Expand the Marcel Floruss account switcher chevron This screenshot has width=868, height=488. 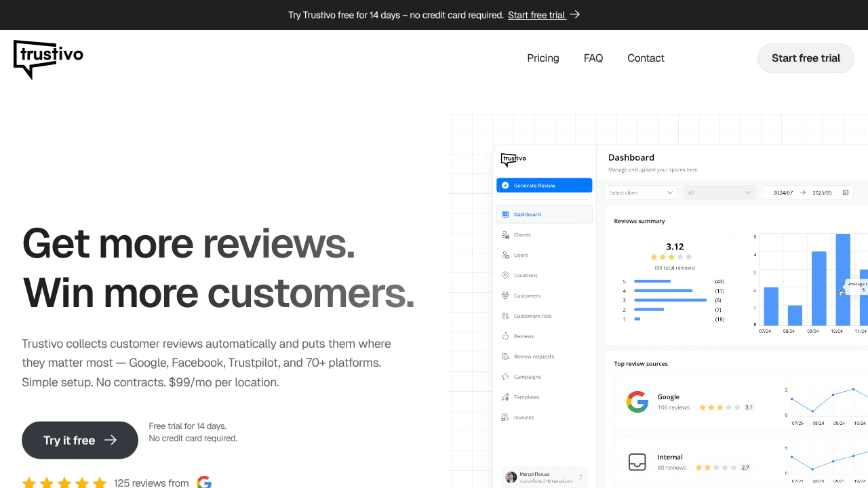(x=580, y=477)
